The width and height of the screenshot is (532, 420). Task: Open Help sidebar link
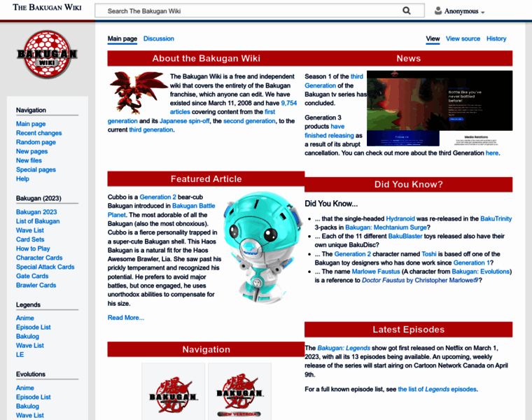point(22,178)
